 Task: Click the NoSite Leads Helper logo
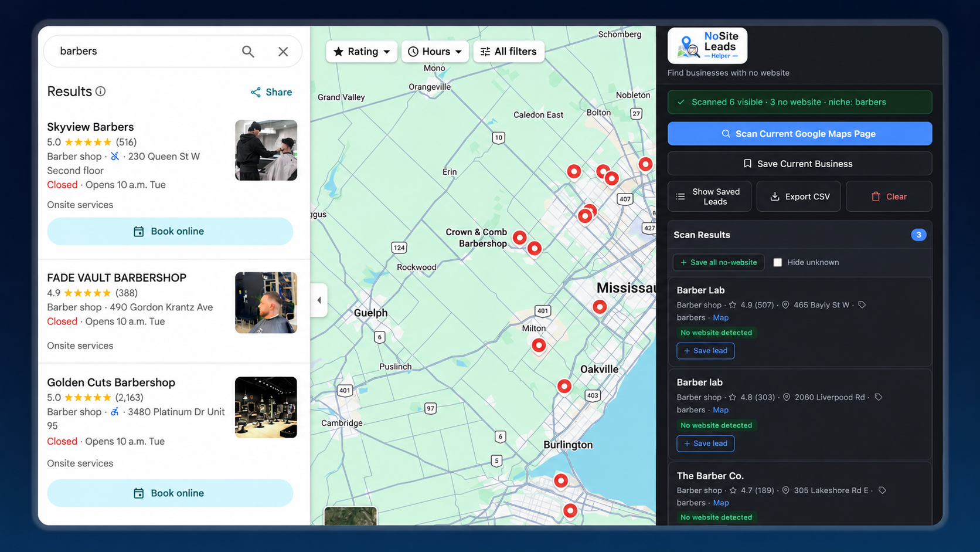coord(707,46)
